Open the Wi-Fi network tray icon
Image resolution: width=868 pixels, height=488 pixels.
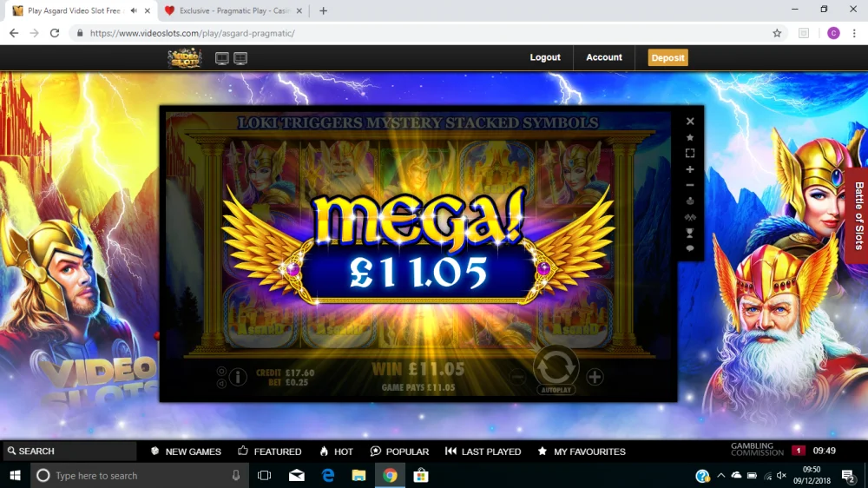coord(767,475)
